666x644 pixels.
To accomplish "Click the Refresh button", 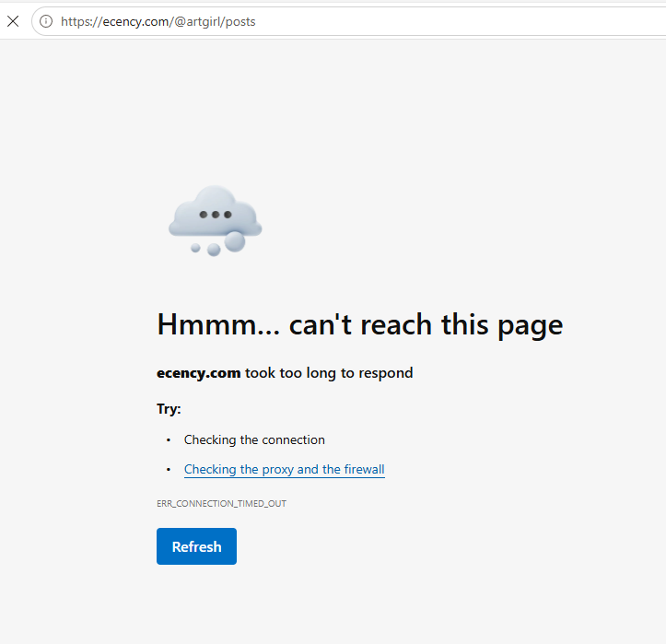I will pos(196,546).
